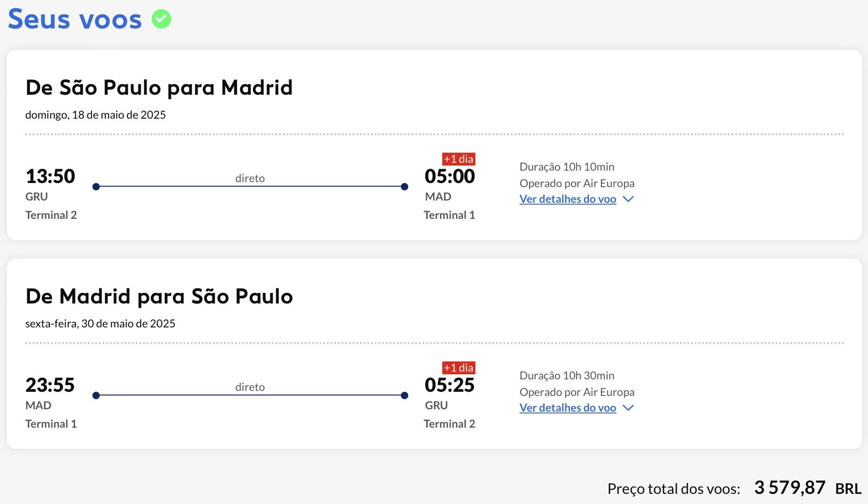Click the Seus voos heading

75,19
